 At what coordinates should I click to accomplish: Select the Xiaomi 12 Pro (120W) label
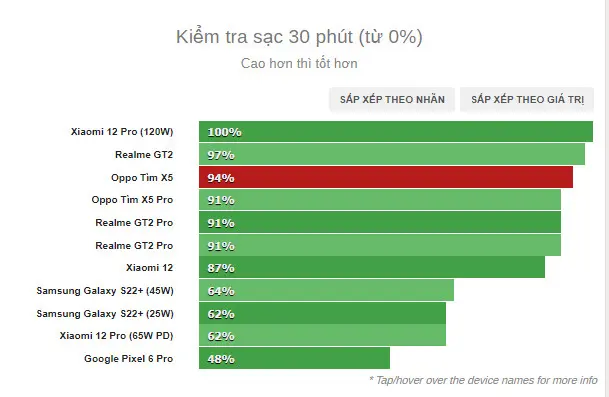(x=122, y=132)
